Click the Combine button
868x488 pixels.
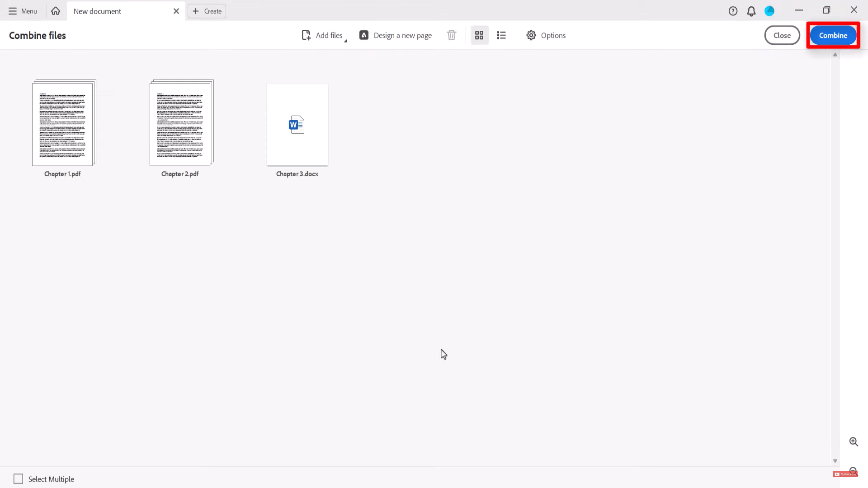coord(833,35)
